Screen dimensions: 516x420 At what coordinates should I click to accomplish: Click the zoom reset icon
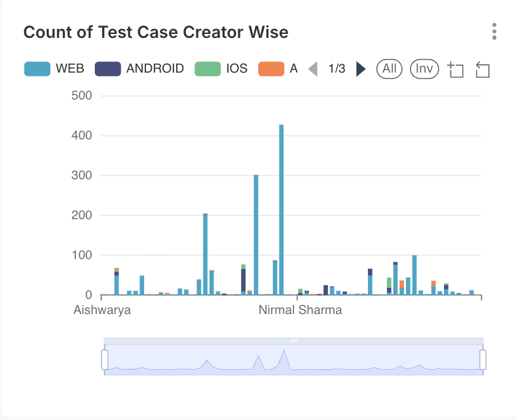(x=483, y=69)
